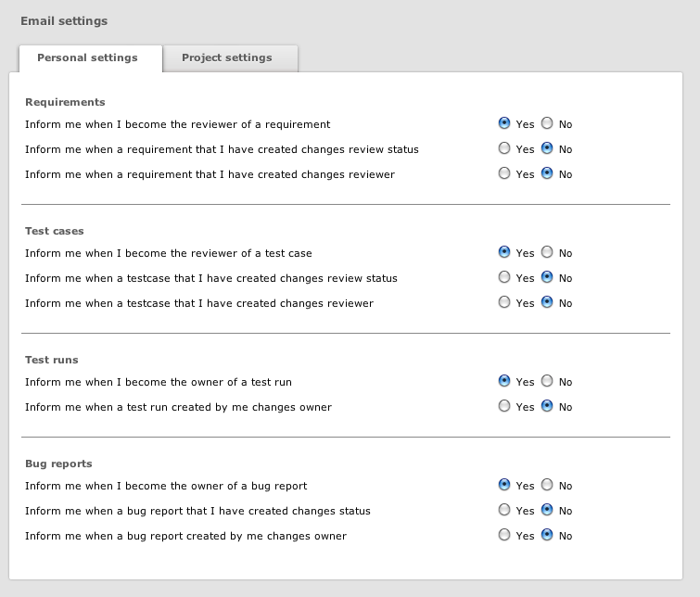This screenshot has height=597, width=700.
Task: Switch to the Project settings tab
Action: coord(227,57)
